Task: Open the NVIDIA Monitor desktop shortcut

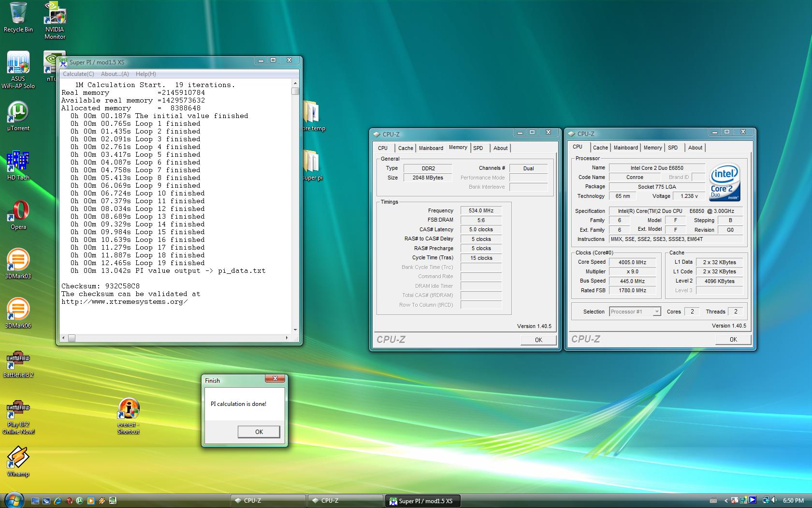Action: [55, 20]
